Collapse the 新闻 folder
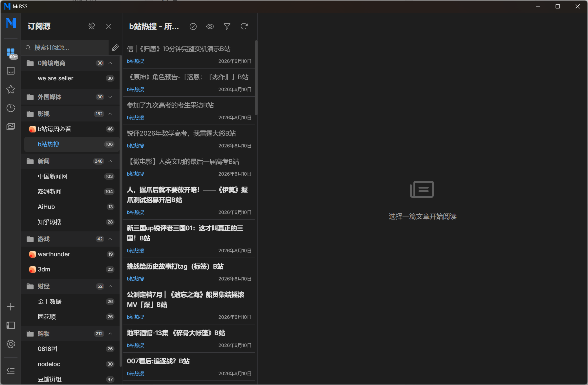This screenshot has height=385, width=588. (x=110, y=161)
